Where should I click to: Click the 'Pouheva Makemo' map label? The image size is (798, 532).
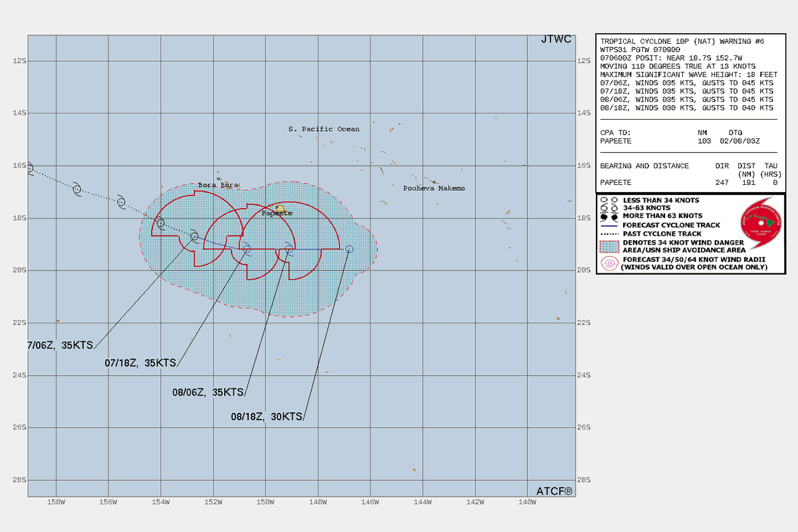pyautogui.click(x=434, y=188)
